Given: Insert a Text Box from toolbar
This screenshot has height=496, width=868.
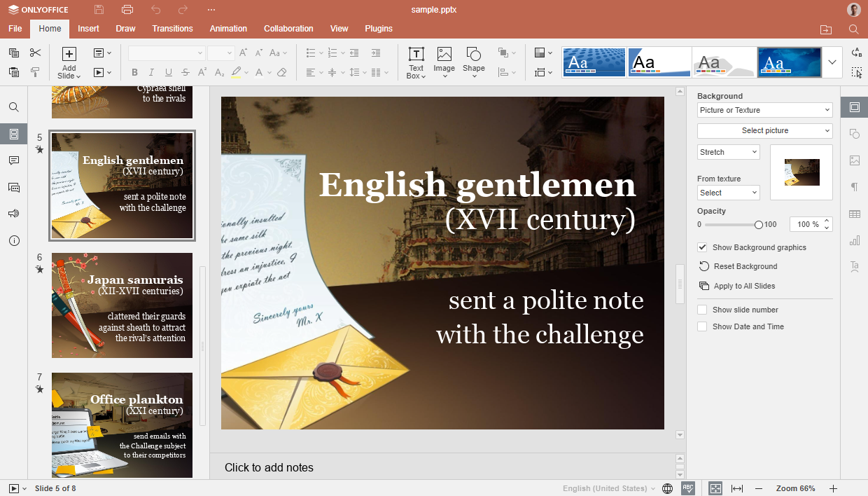Looking at the screenshot, I should pos(416,62).
